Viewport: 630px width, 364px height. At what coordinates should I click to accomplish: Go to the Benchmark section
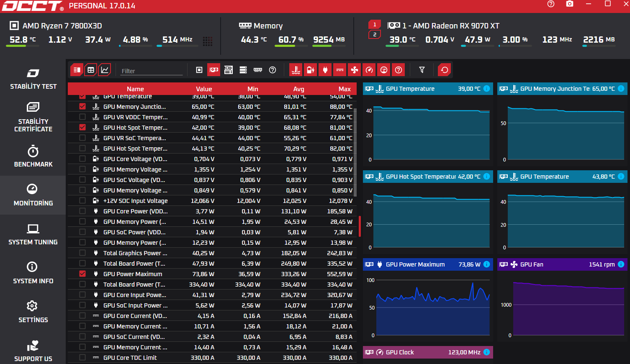coord(33,156)
